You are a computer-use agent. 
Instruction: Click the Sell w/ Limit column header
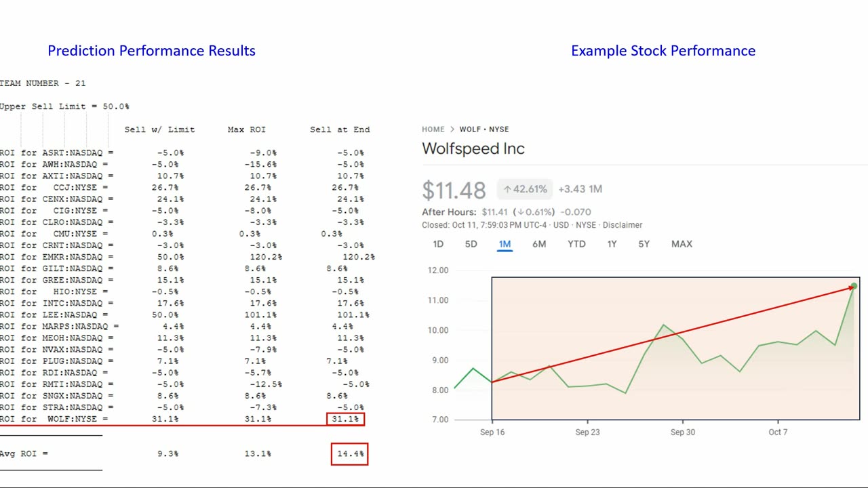tap(159, 129)
